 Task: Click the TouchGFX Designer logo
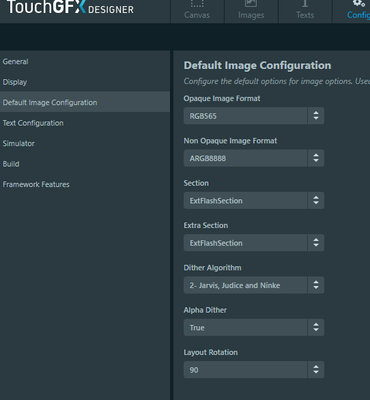(x=70, y=7)
